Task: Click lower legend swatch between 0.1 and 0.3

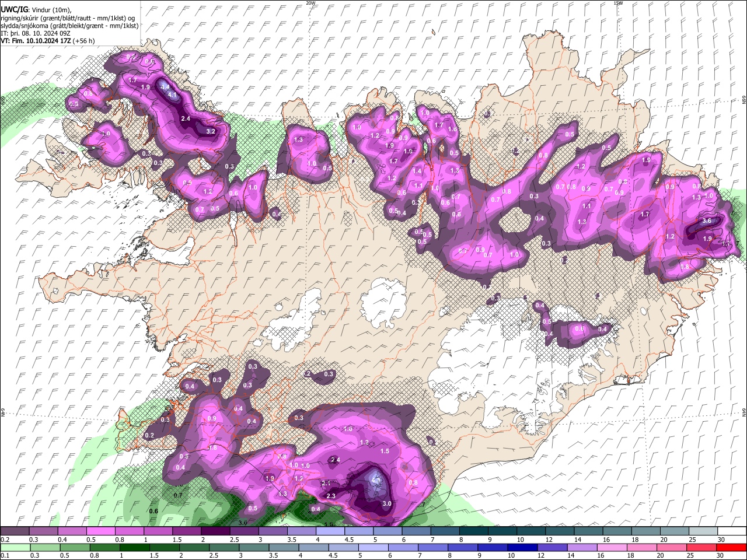Action: (x=15, y=547)
